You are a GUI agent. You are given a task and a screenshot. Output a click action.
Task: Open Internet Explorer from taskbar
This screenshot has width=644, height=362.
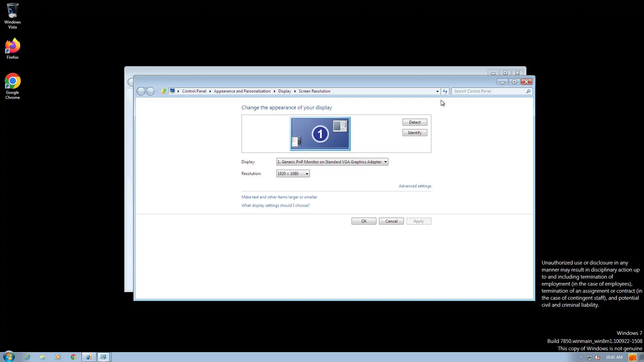[27, 357]
